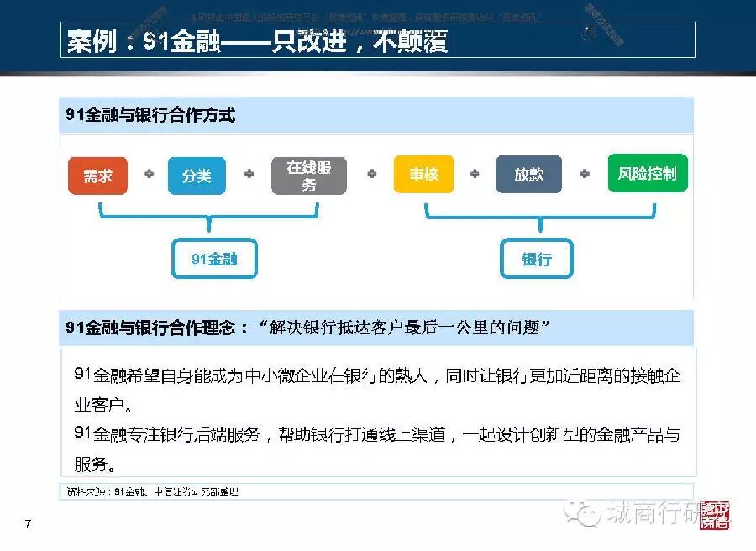This screenshot has height=551, width=756.
Task: Click the slide title 案例：91金融——只改进，不颠覆
Action: point(257,41)
